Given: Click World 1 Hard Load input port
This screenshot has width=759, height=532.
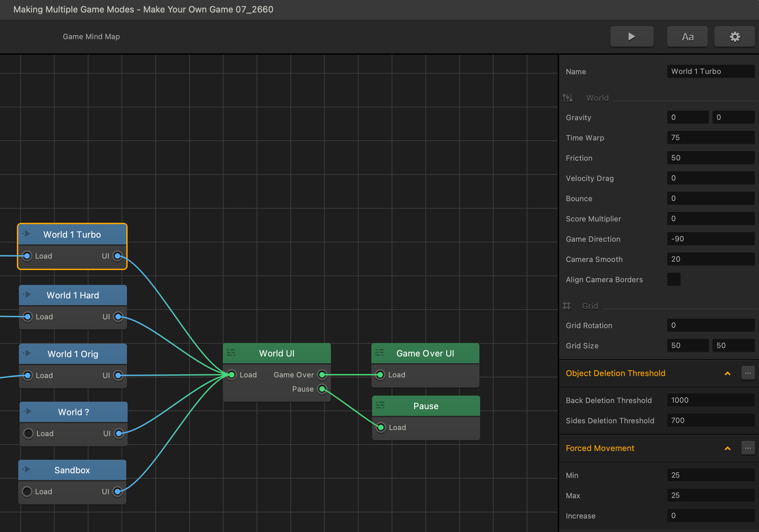Looking at the screenshot, I should [28, 317].
